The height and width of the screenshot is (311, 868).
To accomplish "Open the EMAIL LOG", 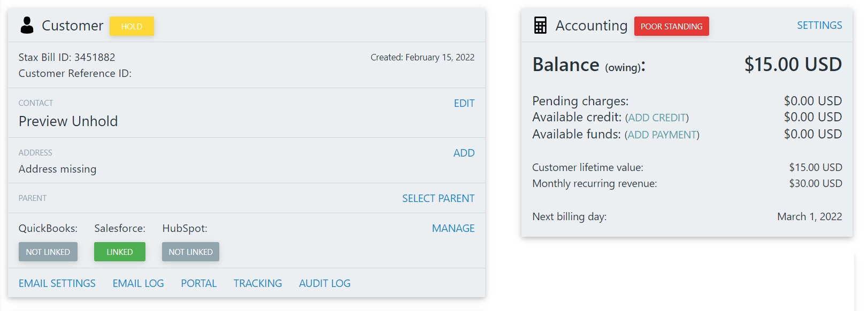I will tap(138, 283).
